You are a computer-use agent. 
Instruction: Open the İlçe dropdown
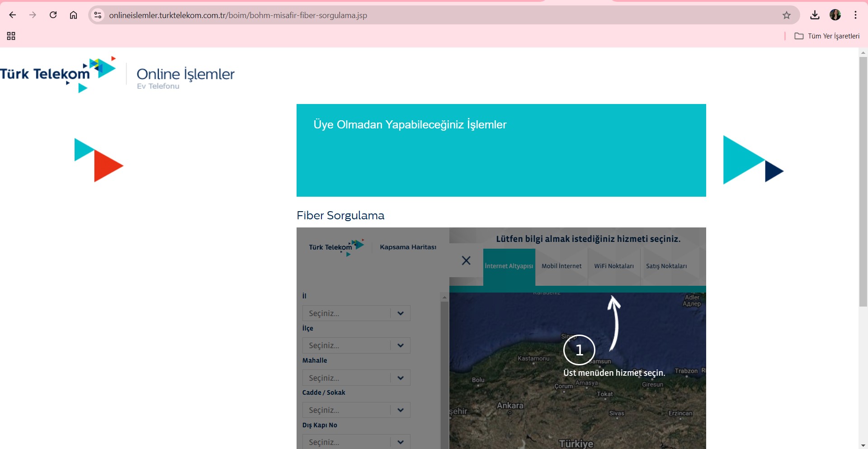(356, 345)
